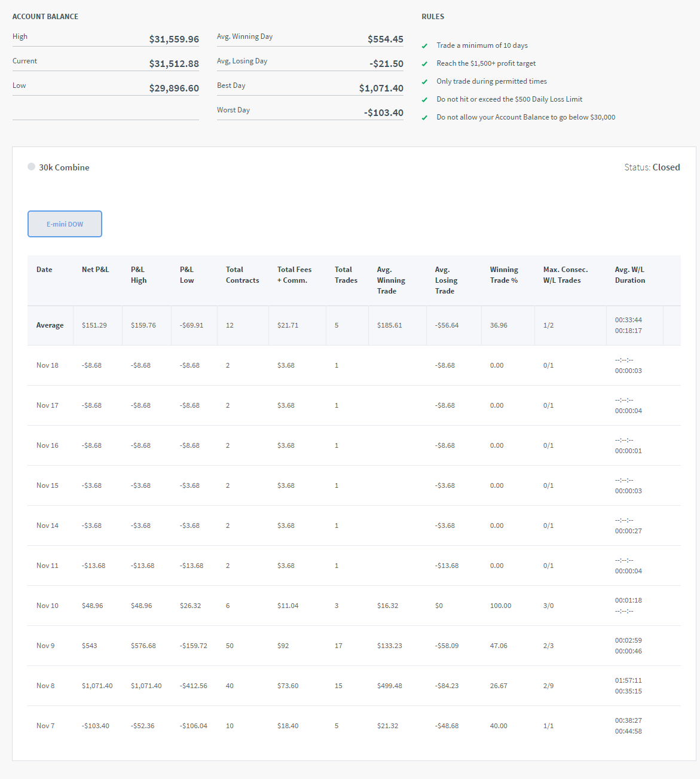Click the checkmark for the $30,000 balance rule
This screenshot has height=779, width=700.
(x=424, y=117)
